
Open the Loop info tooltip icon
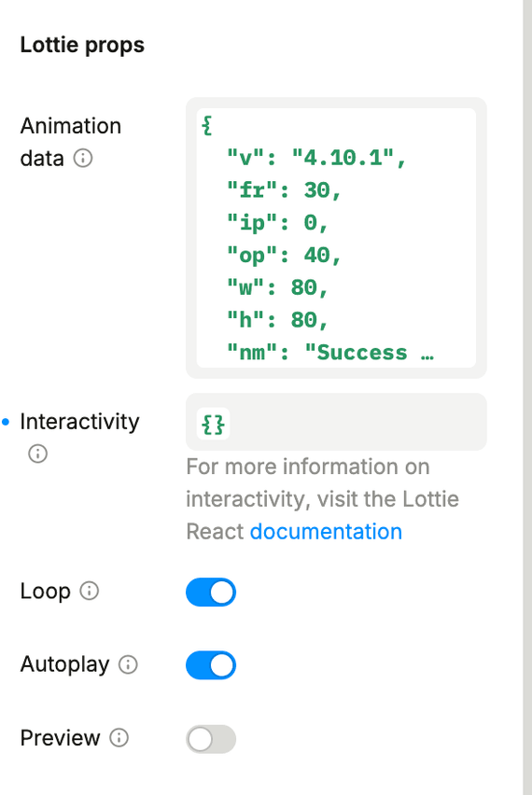(x=90, y=591)
